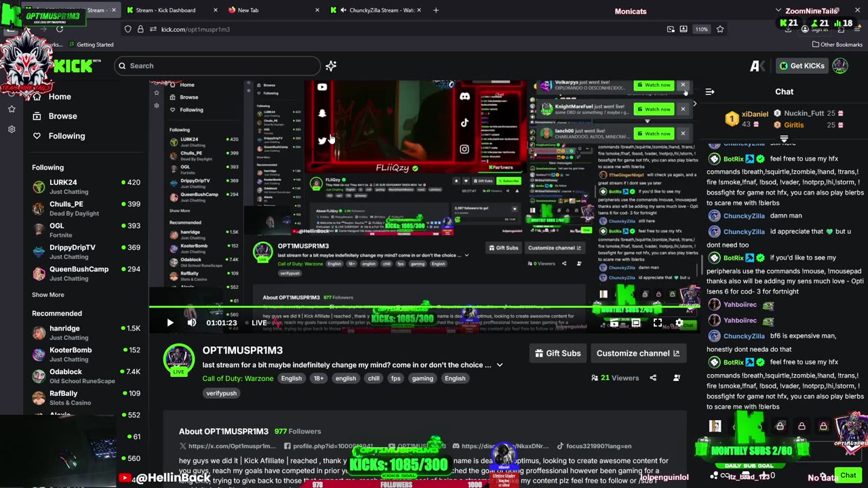Open the video player settings gear
The image size is (868, 488).
pos(679,323)
